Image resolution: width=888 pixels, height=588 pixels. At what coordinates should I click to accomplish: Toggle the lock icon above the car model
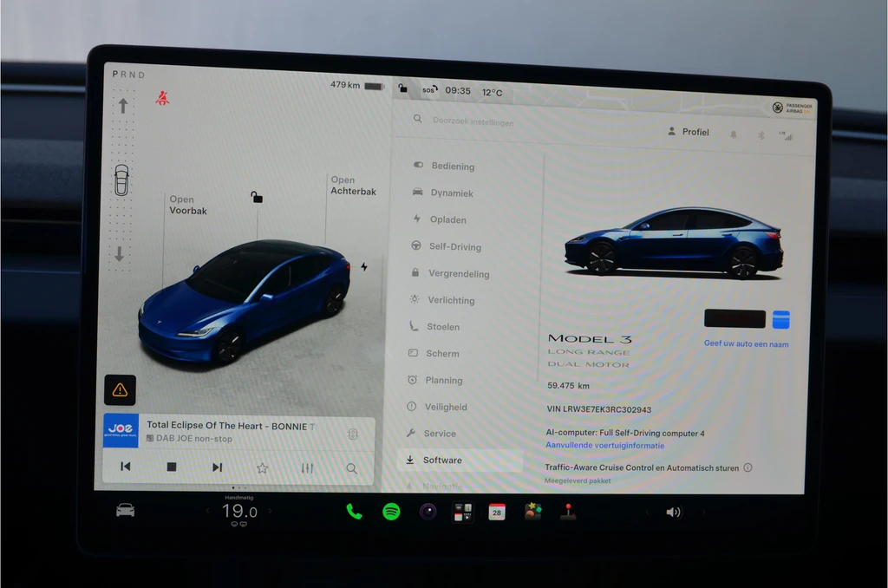257,197
